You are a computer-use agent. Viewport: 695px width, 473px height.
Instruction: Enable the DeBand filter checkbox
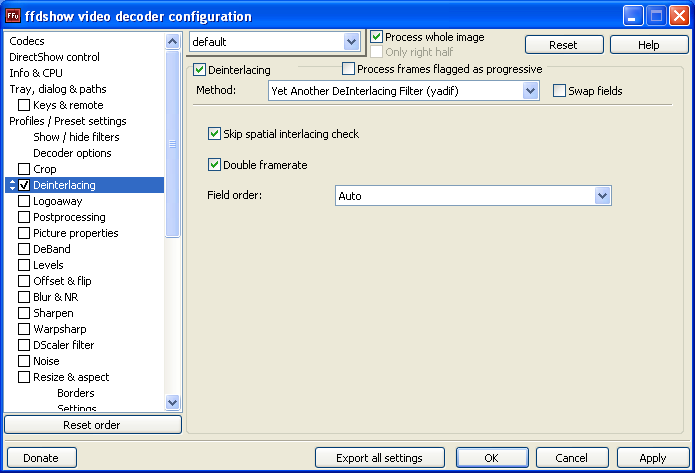coord(24,249)
